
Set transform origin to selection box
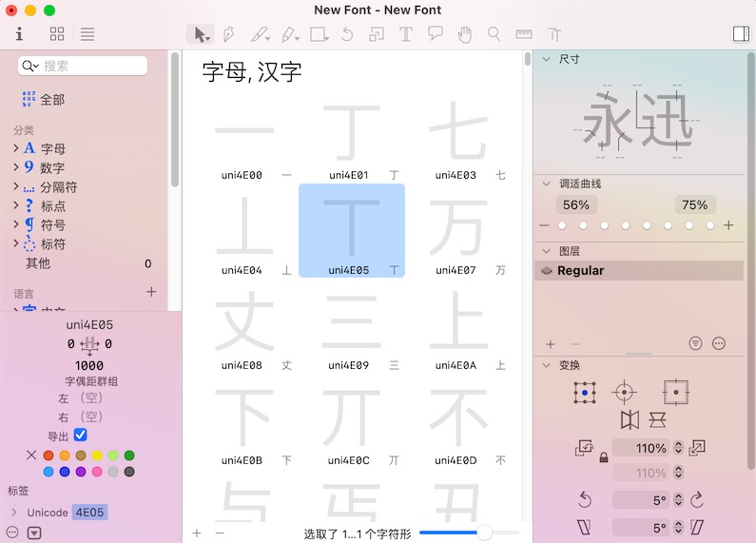[x=585, y=393]
